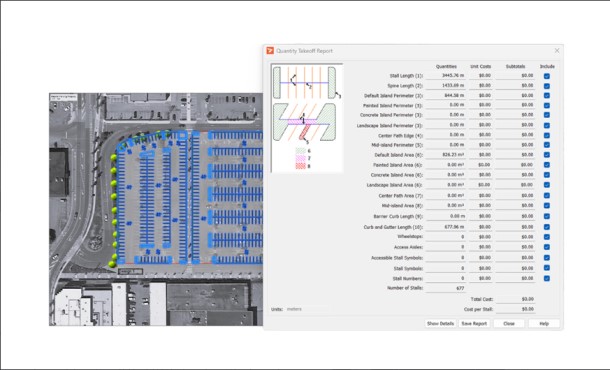Click the Quantity Takeoff Report title bar icon
This screenshot has width=610, height=370.
[270, 51]
